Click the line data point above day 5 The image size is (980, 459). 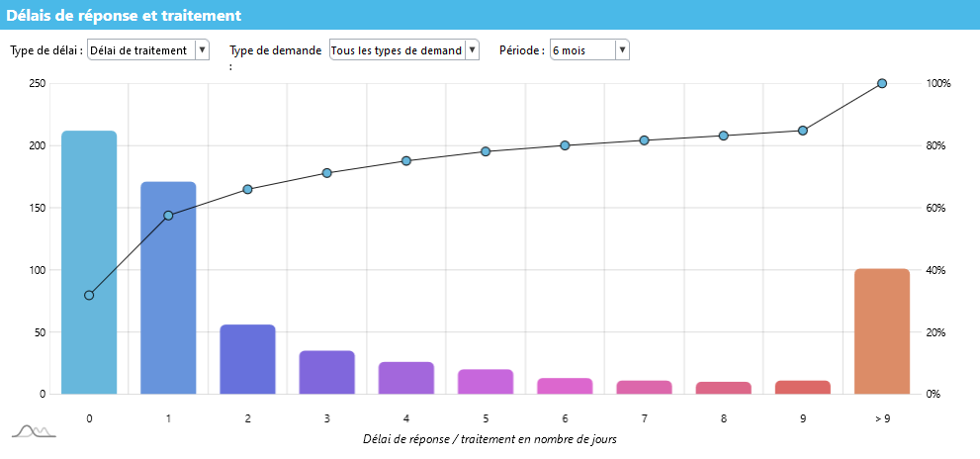486,151
